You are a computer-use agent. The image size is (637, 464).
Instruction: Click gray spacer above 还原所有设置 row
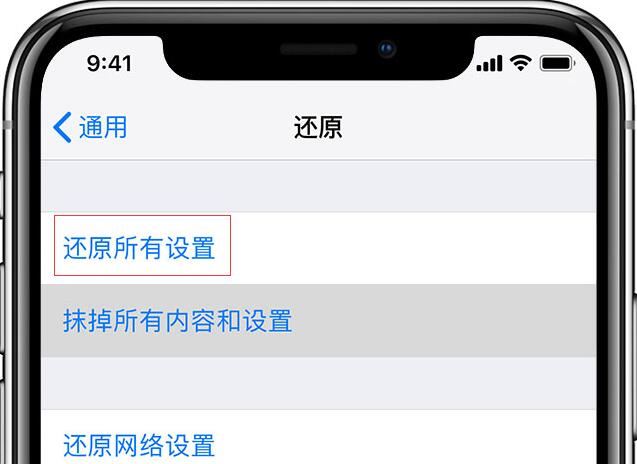click(x=318, y=186)
